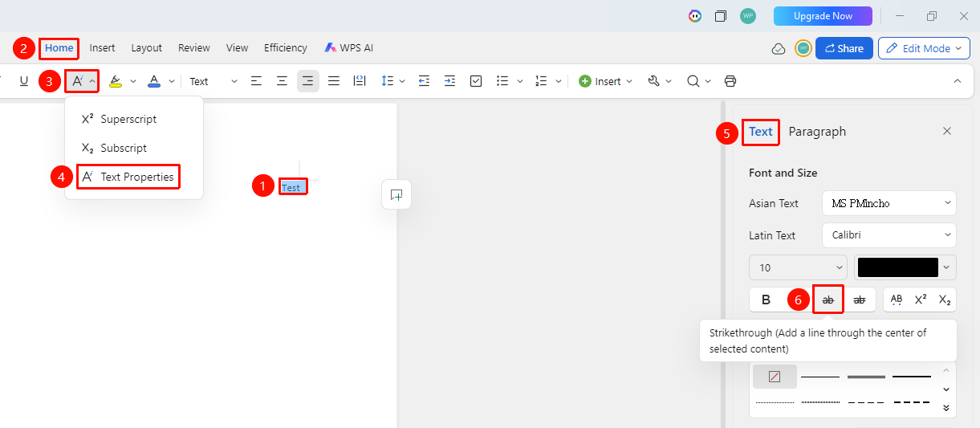This screenshot has width=980, height=428.
Task: Click the black font color swatch
Action: coord(897,267)
